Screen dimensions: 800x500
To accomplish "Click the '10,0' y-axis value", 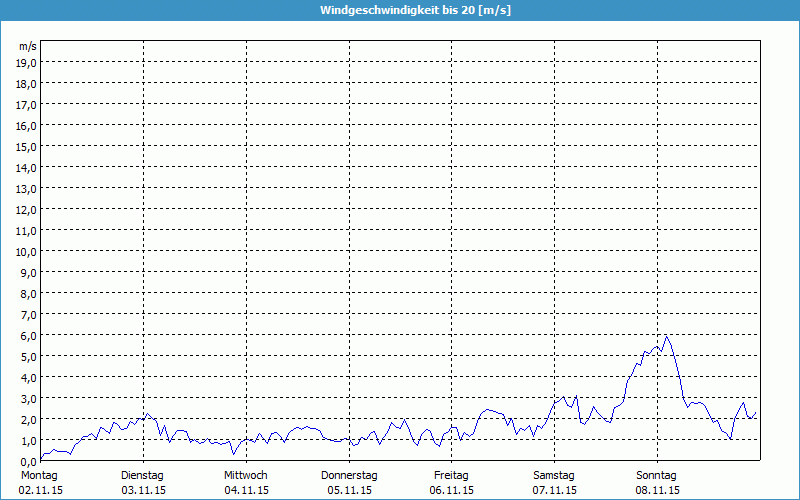I will 26,251.
